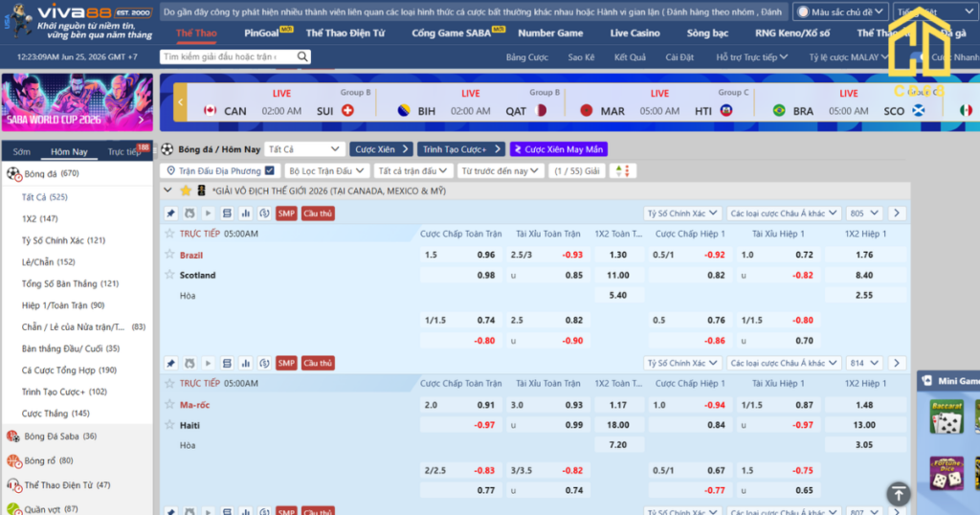The image size is (980, 515).
Task: Favorite the Brazil team star
Action: [x=169, y=255]
